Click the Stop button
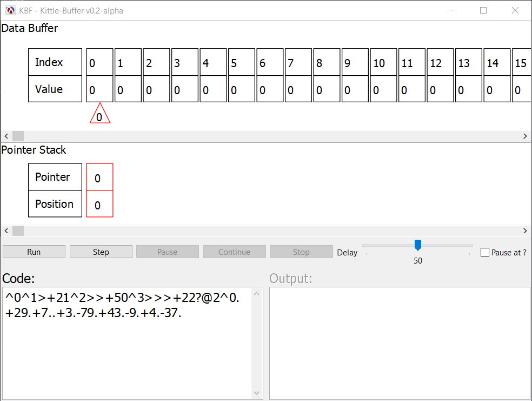 [301, 252]
